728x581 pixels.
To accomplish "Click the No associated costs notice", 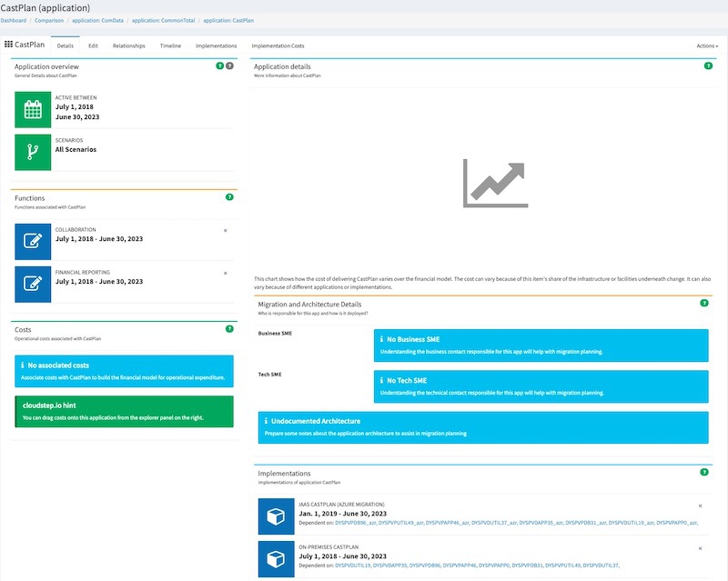I will [124, 371].
